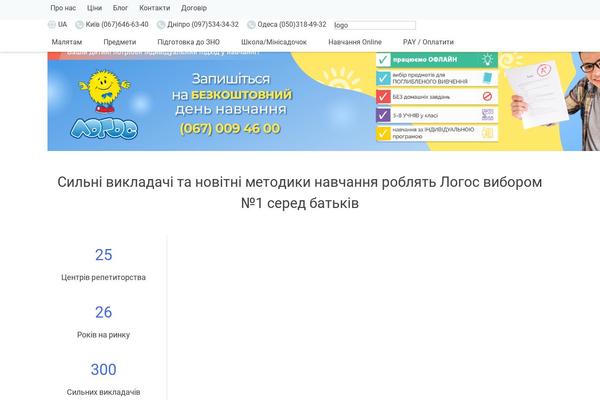Click blue checkmark beside поглибленого вивчення

383,78
